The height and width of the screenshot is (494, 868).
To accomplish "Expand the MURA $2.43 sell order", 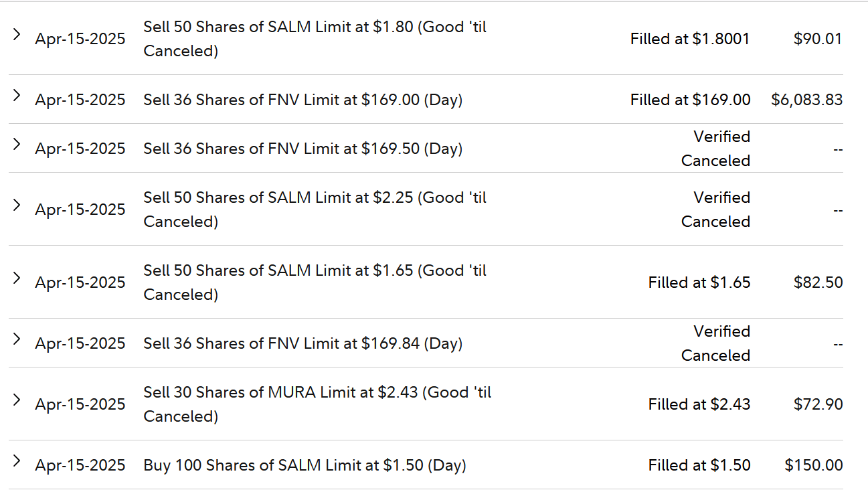I will 17,400.
